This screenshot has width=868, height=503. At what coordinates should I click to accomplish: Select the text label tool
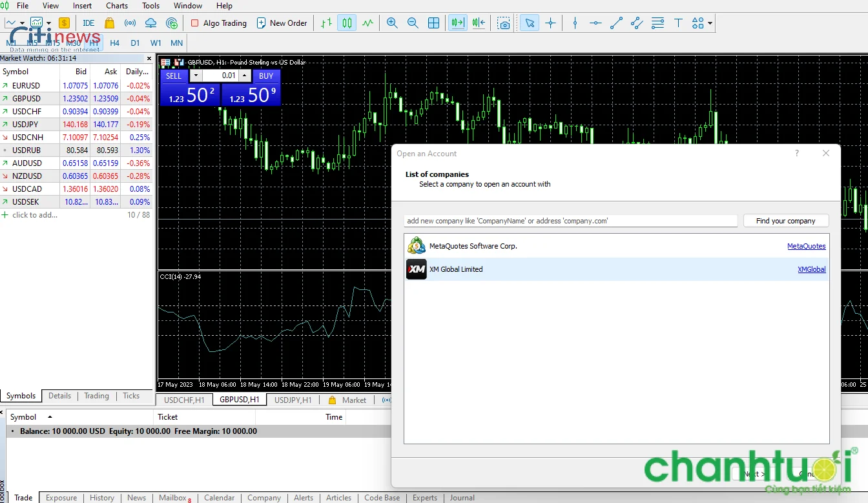(x=678, y=23)
